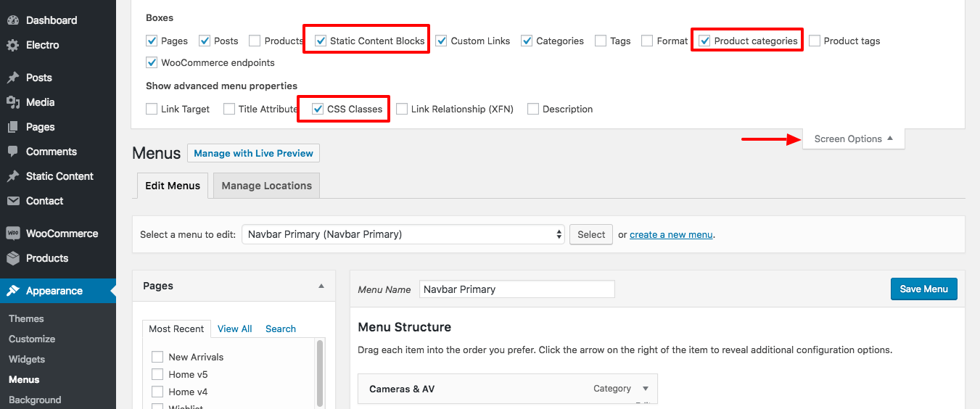Open the View All pages tab
980x409 pixels.
(234, 329)
